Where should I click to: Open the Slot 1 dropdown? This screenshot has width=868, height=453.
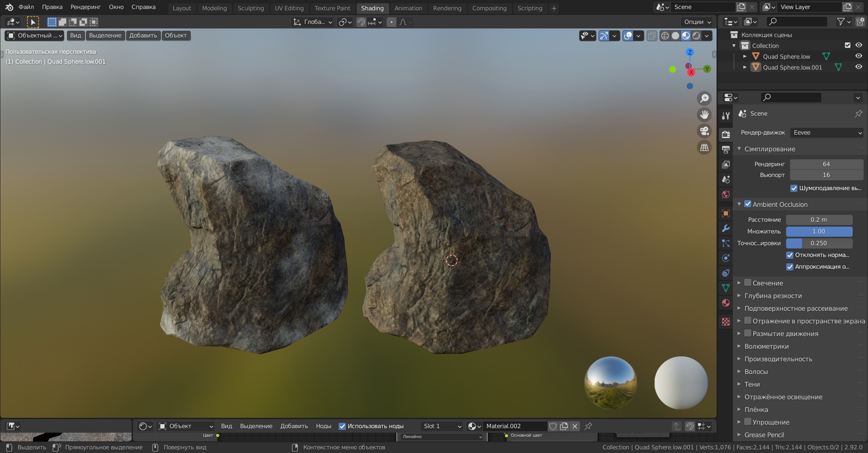[442, 426]
